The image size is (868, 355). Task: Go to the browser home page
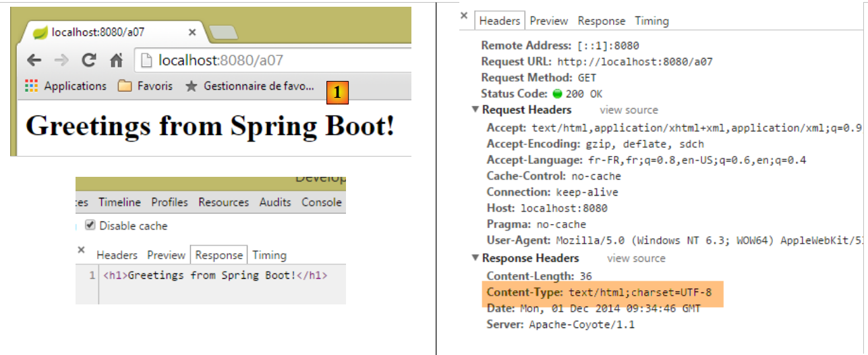(116, 61)
